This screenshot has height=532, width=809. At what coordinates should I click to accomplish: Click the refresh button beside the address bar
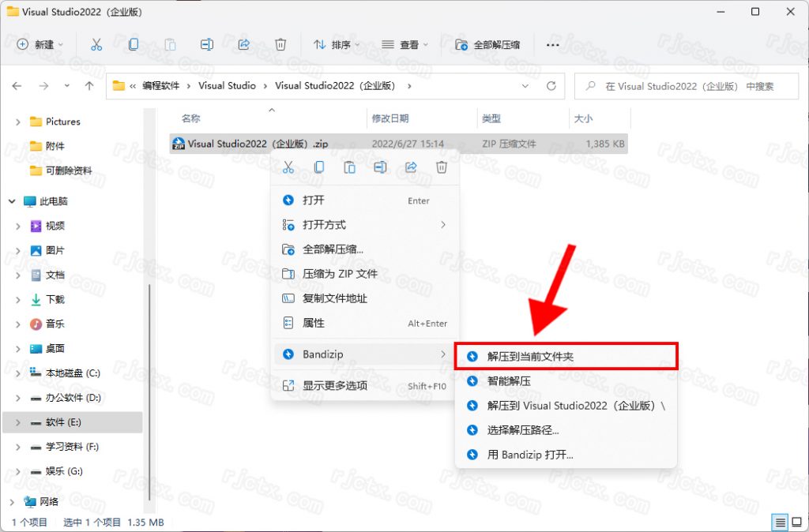[x=551, y=86]
